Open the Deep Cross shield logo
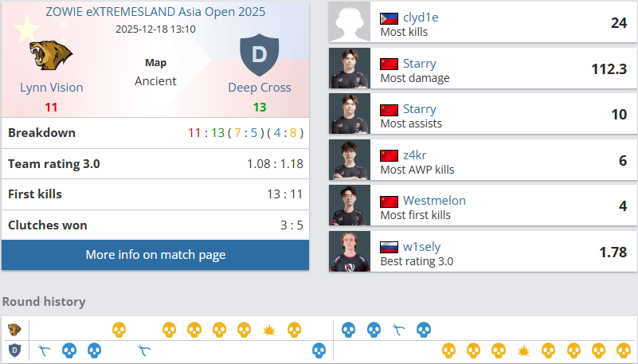 coord(259,55)
